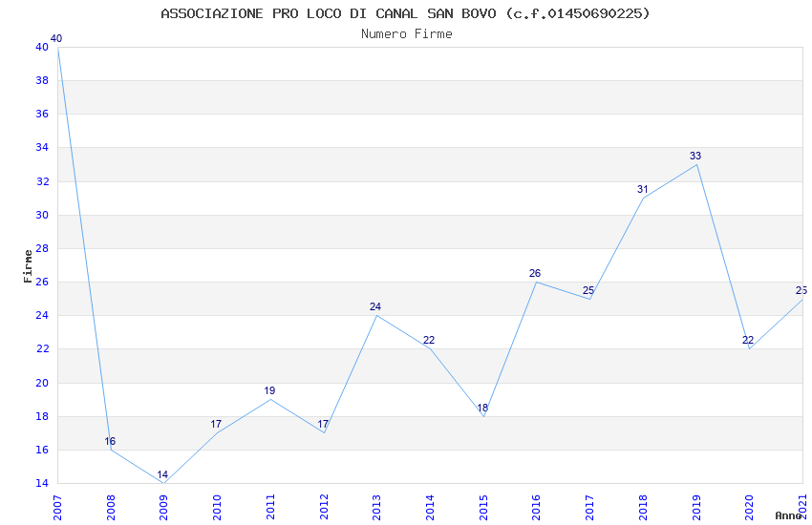Click the horizontal axis label Anno
Viewport: 812px width, 525px height.
tap(788, 515)
